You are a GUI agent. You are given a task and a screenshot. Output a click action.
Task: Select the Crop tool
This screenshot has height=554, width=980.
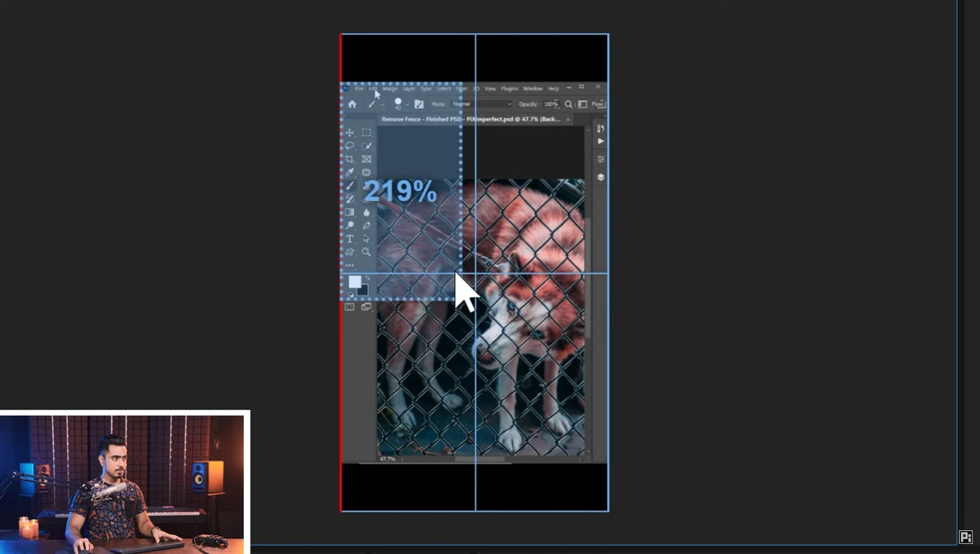[350, 160]
